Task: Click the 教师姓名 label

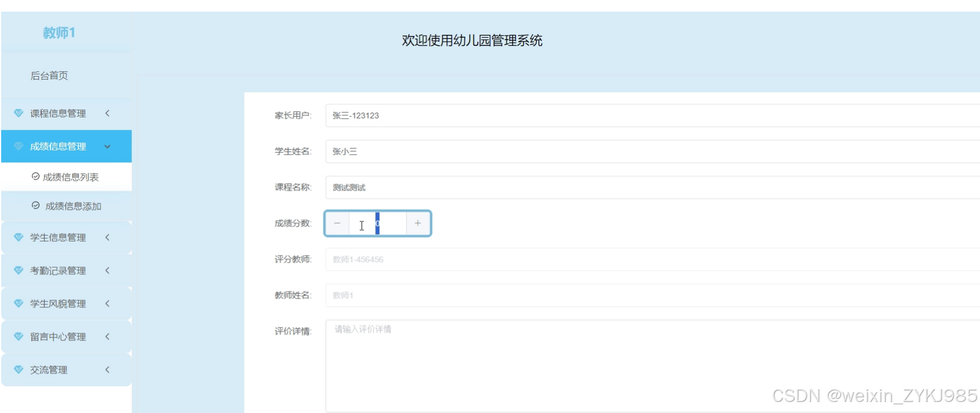Action: click(293, 296)
